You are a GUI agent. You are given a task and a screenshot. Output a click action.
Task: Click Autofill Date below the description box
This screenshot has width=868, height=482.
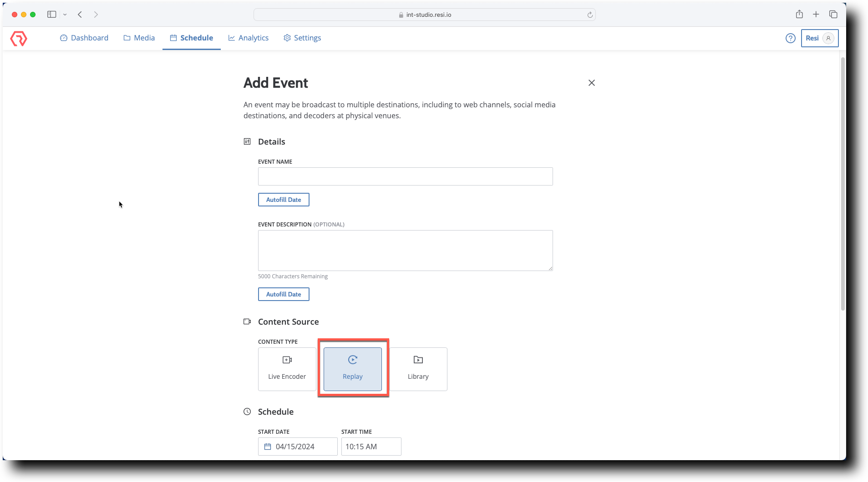tap(283, 294)
